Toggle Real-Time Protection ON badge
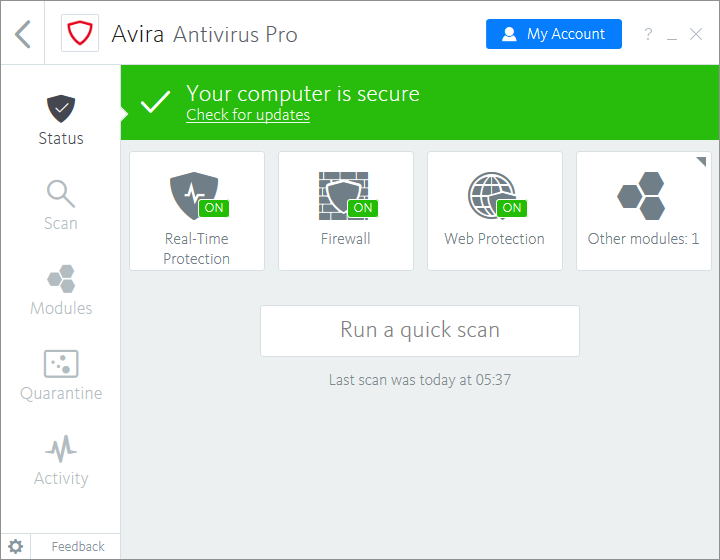 coord(213,208)
